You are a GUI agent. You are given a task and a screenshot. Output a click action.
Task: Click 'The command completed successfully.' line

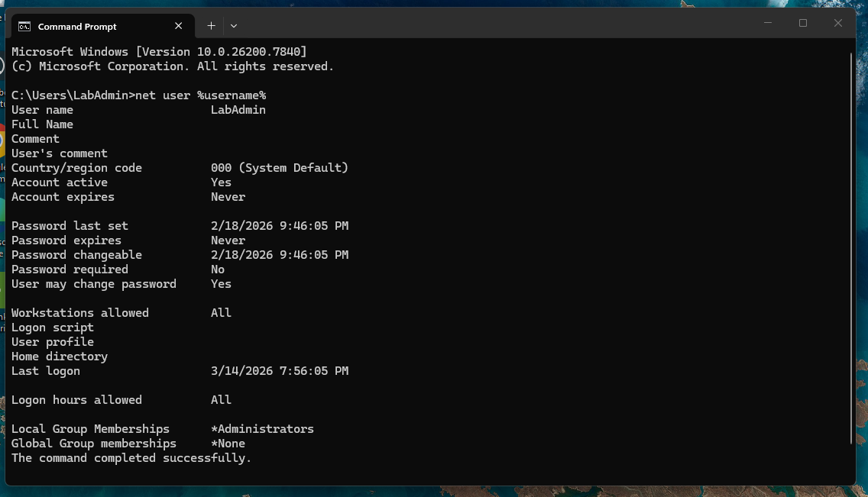tap(131, 458)
